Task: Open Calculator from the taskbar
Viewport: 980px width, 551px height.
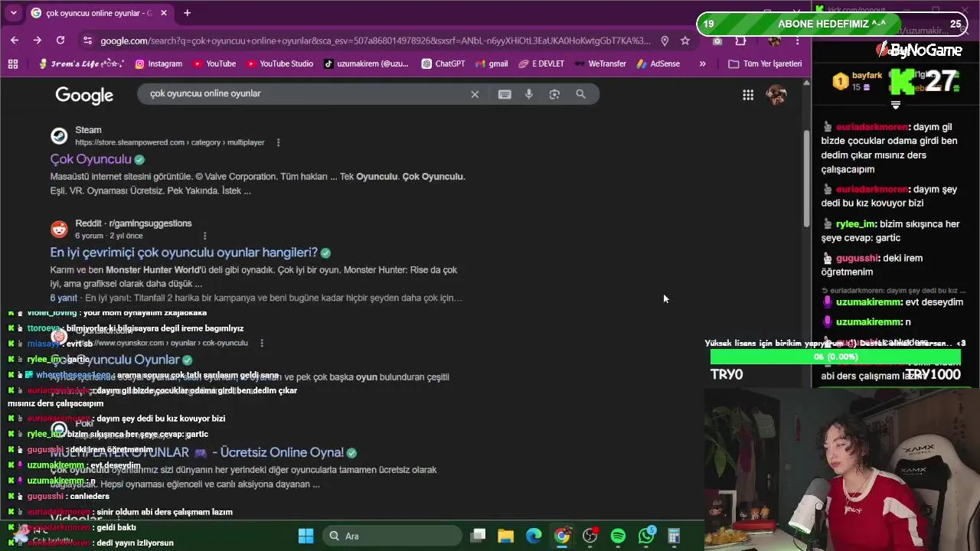Action: pos(674,536)
